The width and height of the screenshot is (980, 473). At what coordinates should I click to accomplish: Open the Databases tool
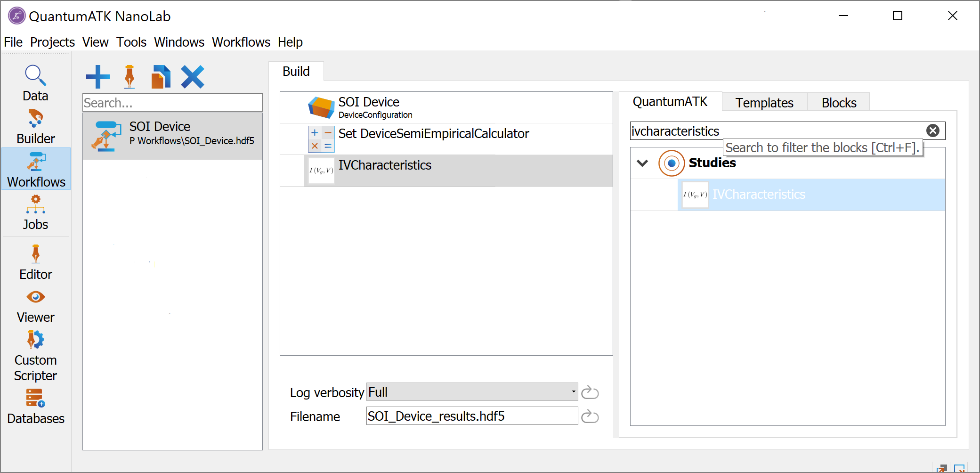point(36,407)
